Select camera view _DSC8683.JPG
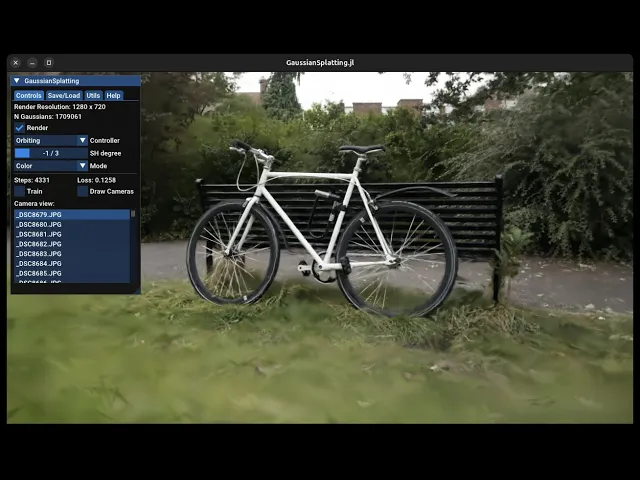The height and width of the screenshot is (480, 640). click(72, 254)
